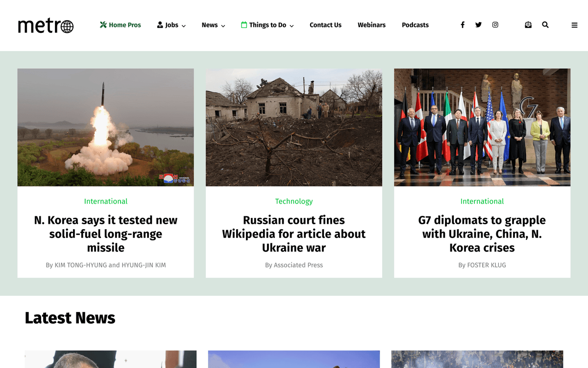
Task: Open the Facebook page icon
Action: click(x=462, y=25)
